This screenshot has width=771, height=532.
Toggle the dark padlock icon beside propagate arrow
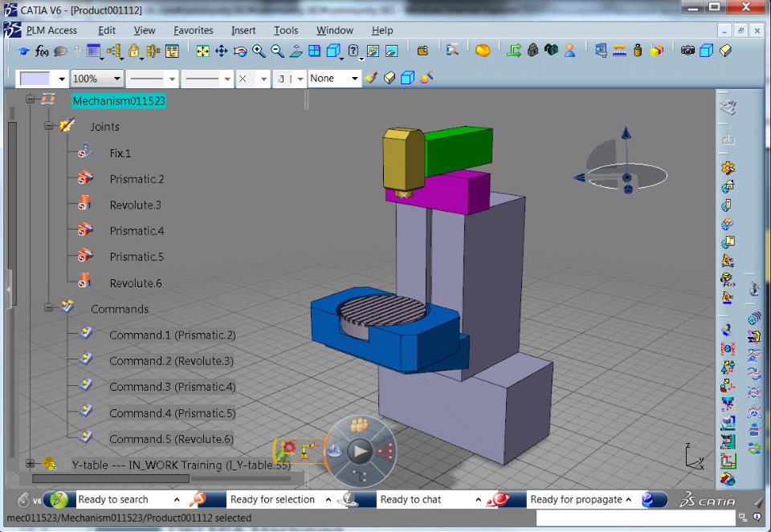point(532,51)
